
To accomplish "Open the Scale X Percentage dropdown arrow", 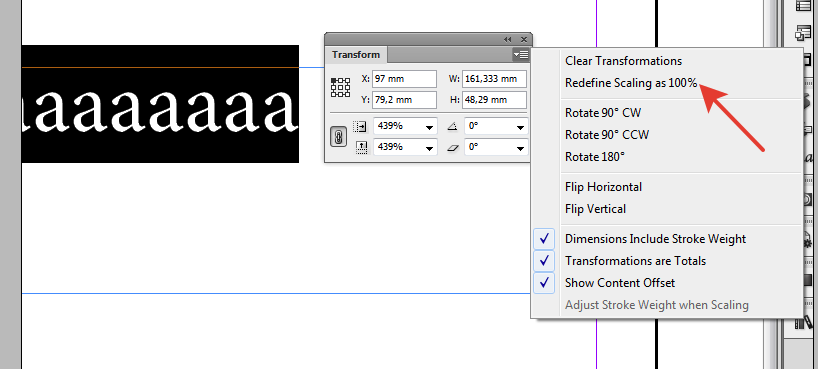I will point(430,127).
